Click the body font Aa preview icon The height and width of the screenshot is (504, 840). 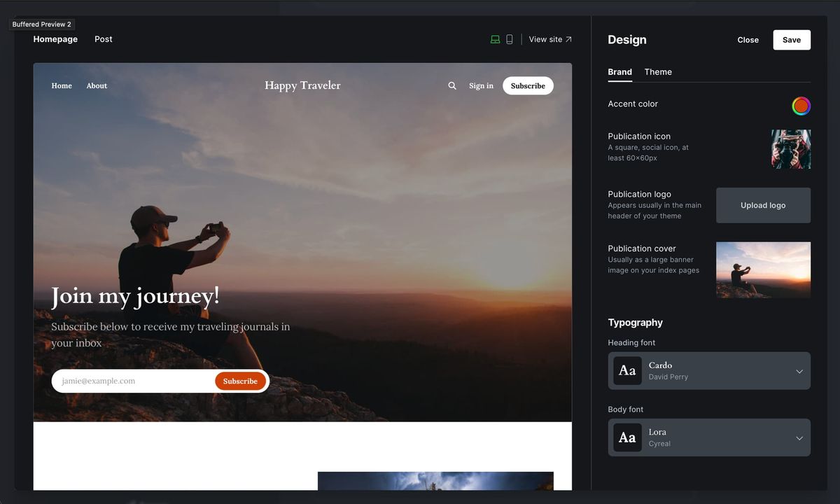click(627, 437)
